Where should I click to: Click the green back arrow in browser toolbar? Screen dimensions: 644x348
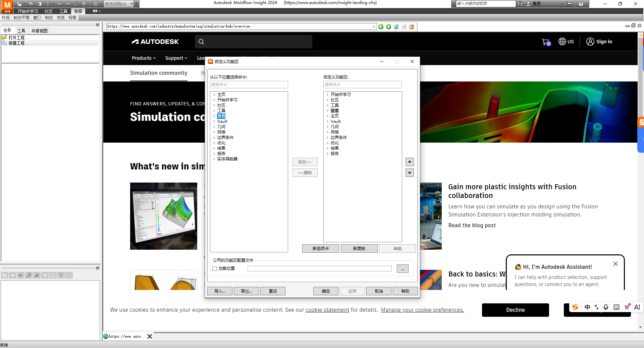[x=381, y=27]
